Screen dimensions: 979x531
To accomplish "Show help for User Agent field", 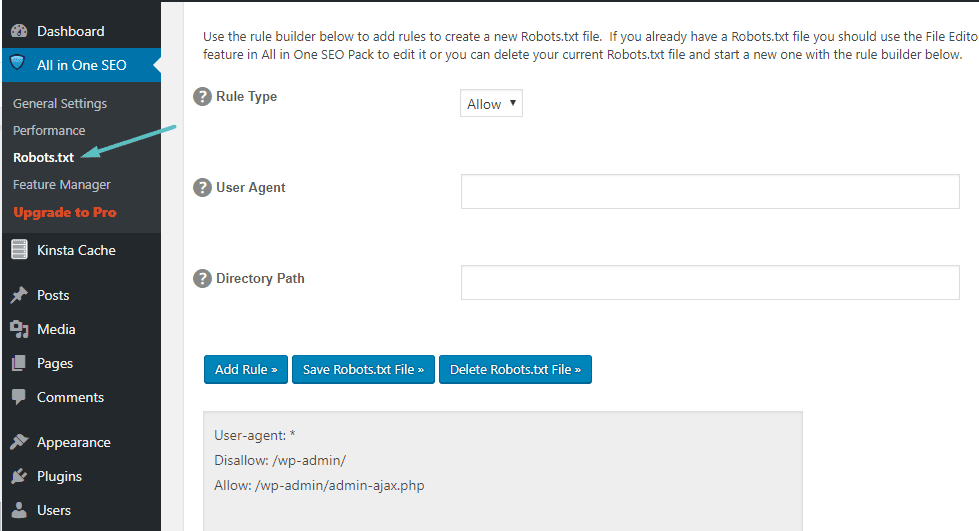I will tap(202, 187).
